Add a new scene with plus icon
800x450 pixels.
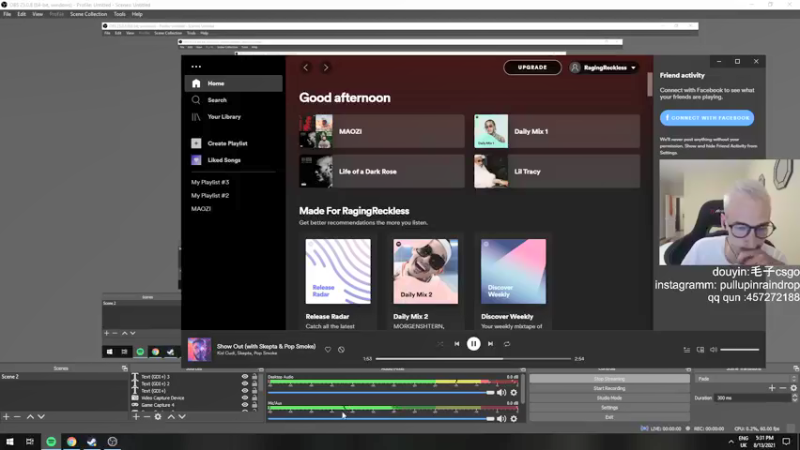(x=6, y=417)
